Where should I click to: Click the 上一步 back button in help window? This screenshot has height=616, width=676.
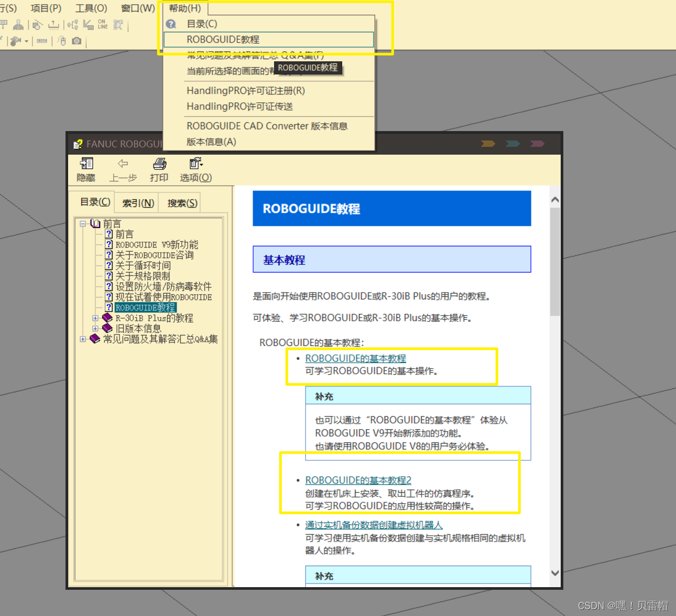[x=123, y=170]
